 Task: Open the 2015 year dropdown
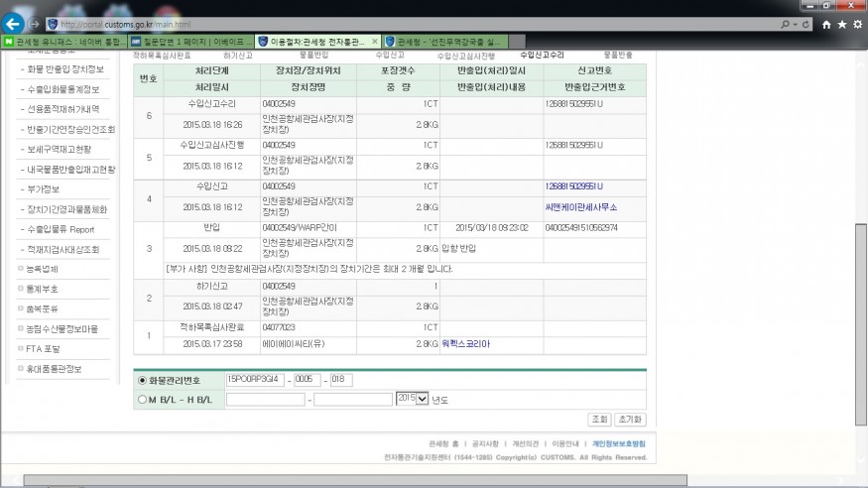click(x=413, y=399)
